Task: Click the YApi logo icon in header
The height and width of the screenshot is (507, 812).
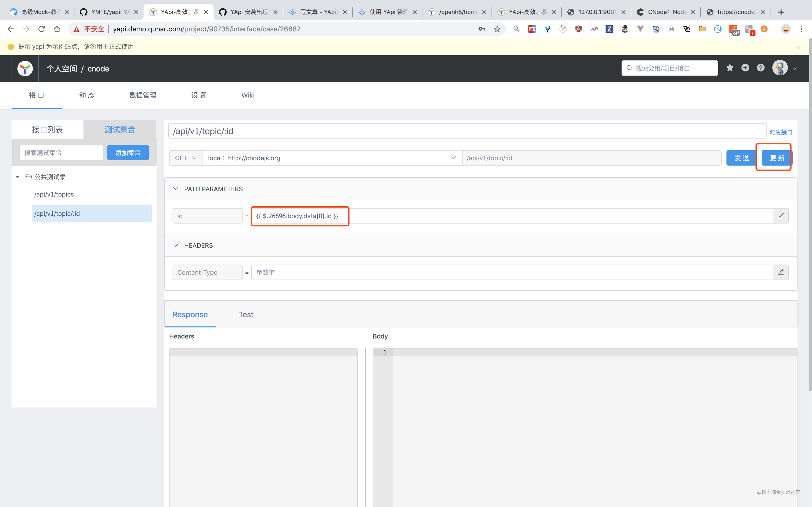Action: coord(25,68)
